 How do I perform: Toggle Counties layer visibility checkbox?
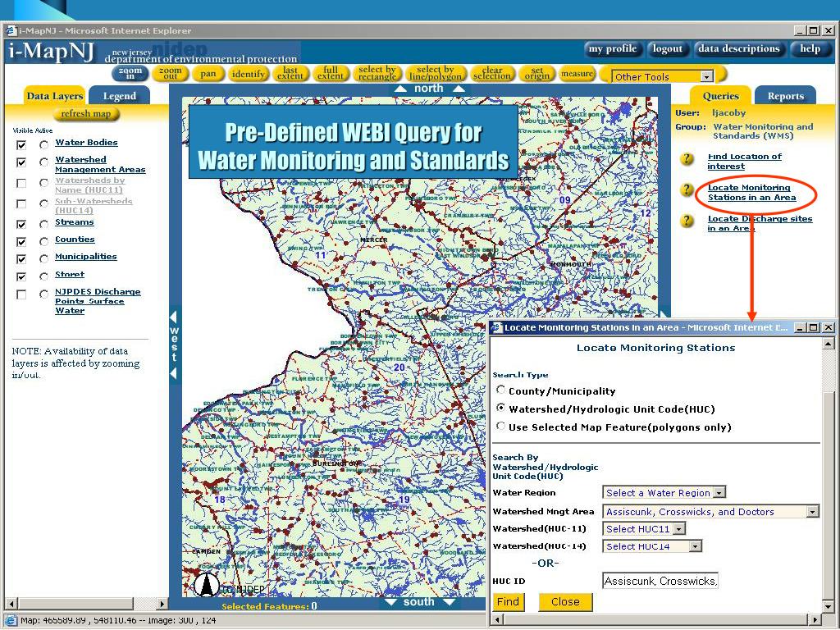pos(21,242)
